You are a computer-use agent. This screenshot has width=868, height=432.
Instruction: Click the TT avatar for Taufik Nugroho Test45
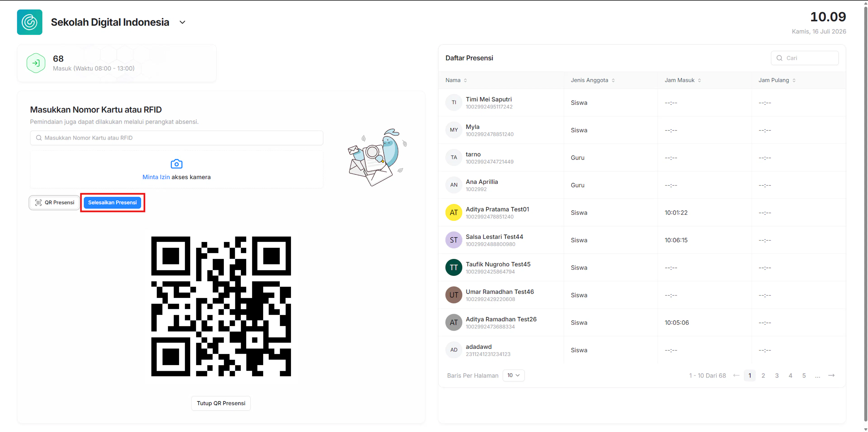tap(454, 267)
